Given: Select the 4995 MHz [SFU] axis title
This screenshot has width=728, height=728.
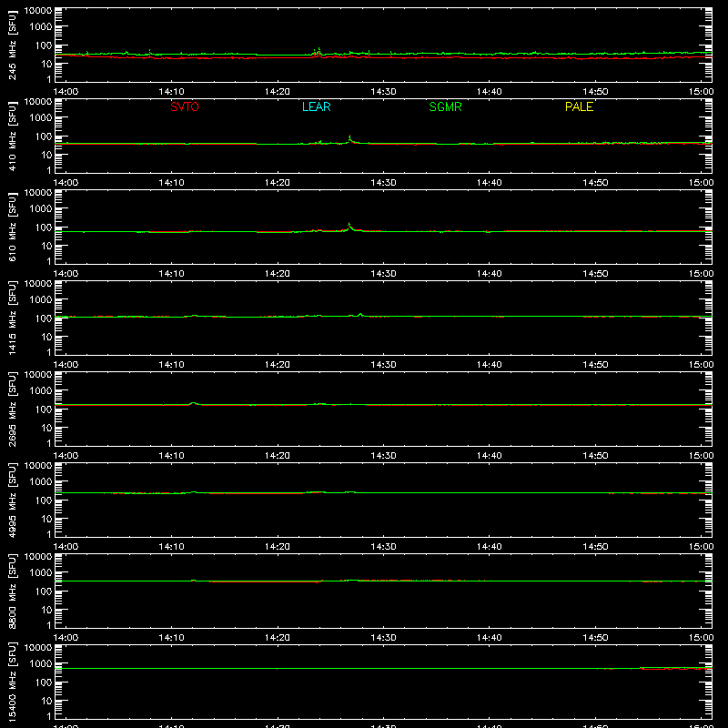Looking at the screenshot, I should tap(13, 500).
